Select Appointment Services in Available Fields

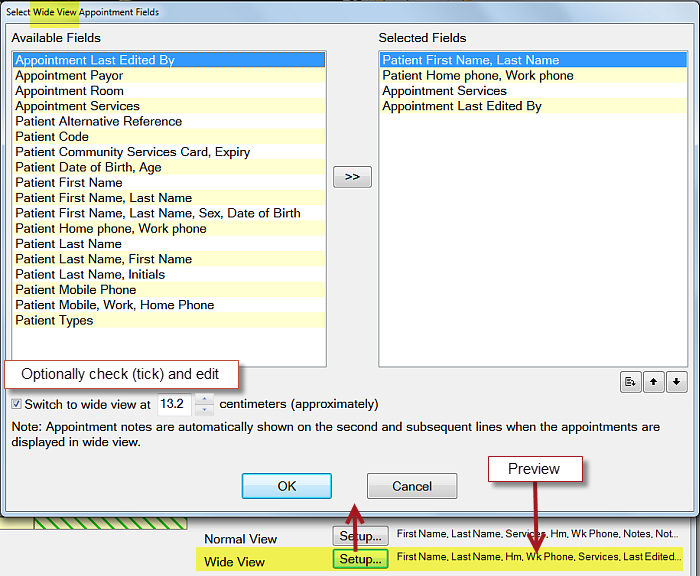pos(169,106)
